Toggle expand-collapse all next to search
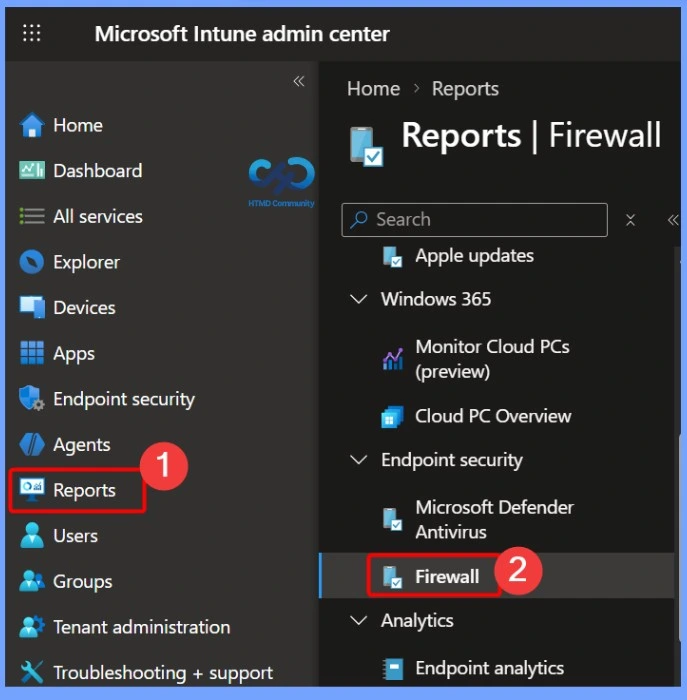 tap(630, 220)
